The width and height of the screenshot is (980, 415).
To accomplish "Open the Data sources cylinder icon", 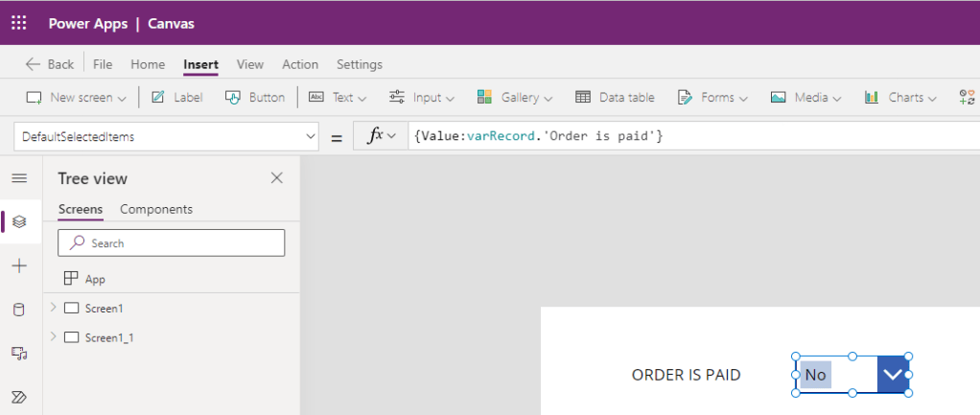I will (19, 310).
